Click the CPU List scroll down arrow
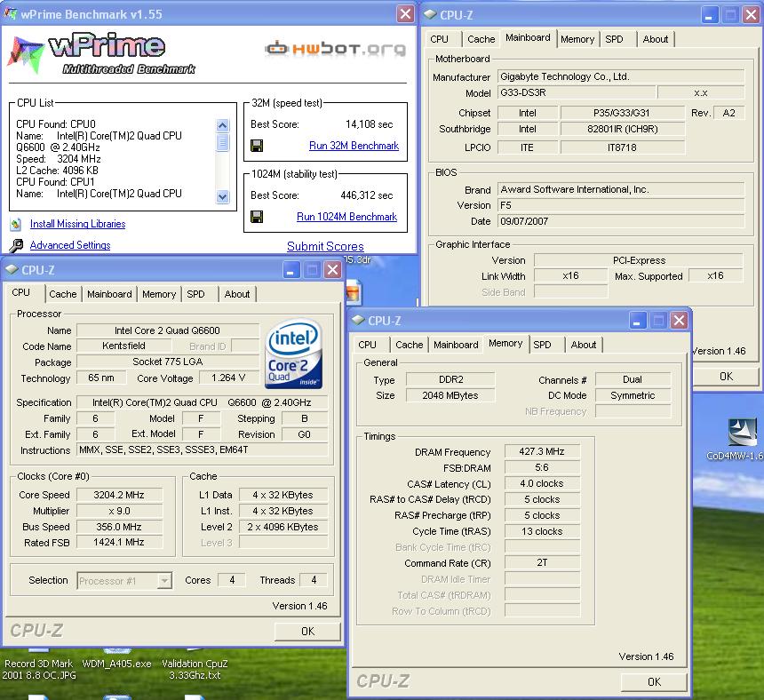 222,197
